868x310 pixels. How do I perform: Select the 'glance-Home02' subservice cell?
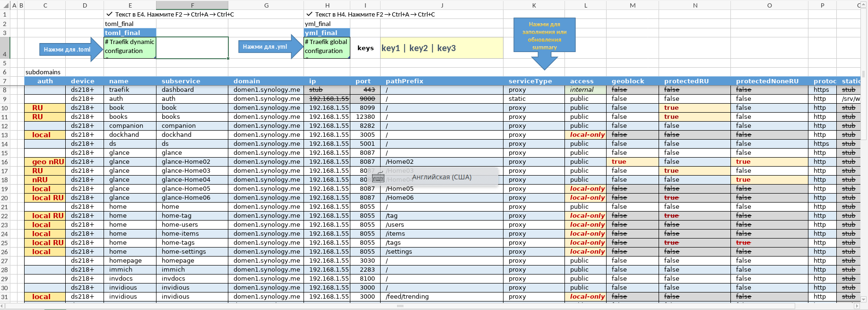186,162
